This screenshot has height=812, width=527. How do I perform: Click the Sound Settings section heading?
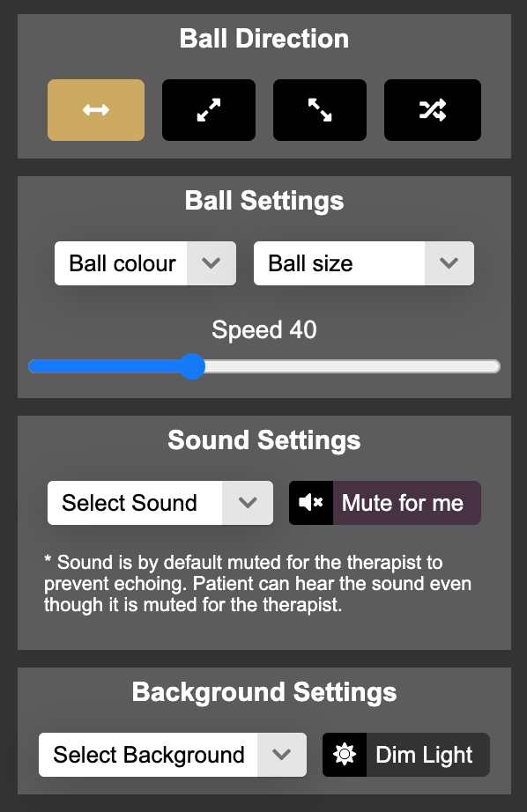coord(263,440)
